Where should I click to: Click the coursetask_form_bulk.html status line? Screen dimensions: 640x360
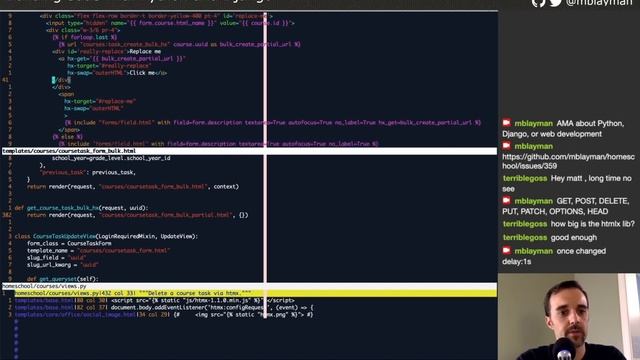point(249,151)
